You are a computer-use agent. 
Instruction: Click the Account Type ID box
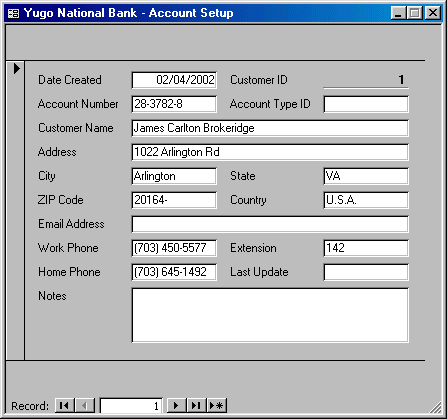click(366, 104)
